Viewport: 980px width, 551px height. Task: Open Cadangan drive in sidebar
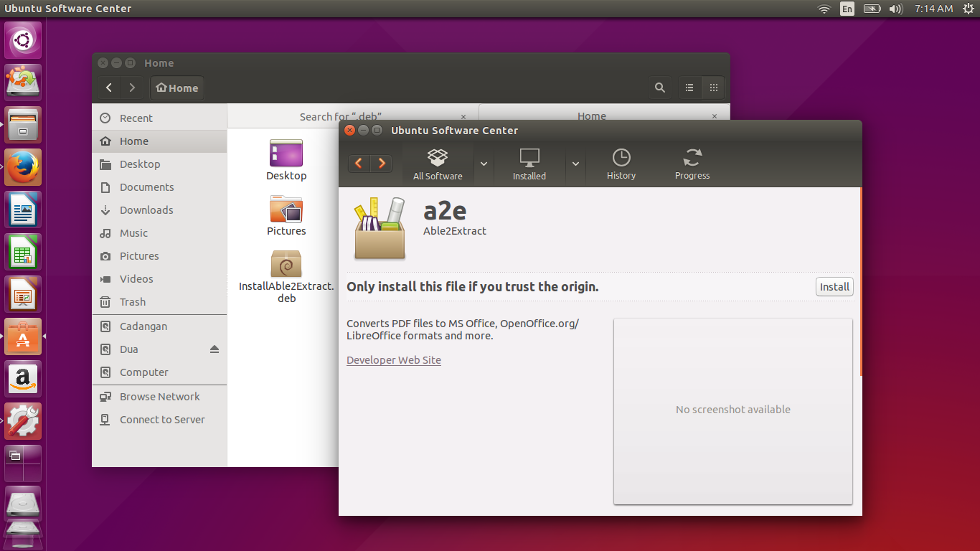[159, 326]
